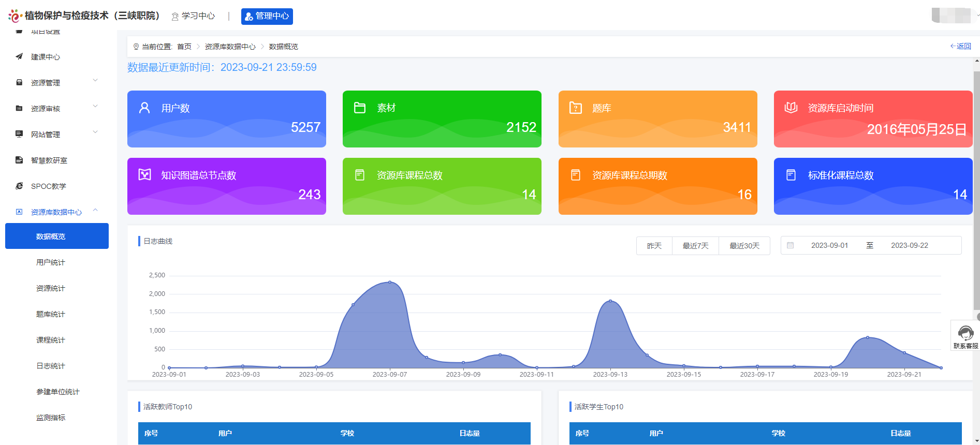Expand the 资源管理 sidebar menu

[x=95, y=81]
